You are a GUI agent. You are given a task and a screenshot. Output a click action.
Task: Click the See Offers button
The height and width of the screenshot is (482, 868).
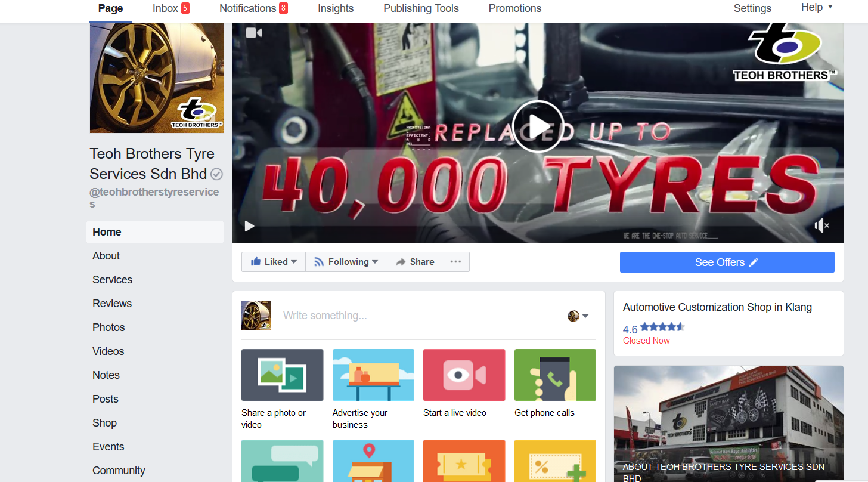point(727,262)
